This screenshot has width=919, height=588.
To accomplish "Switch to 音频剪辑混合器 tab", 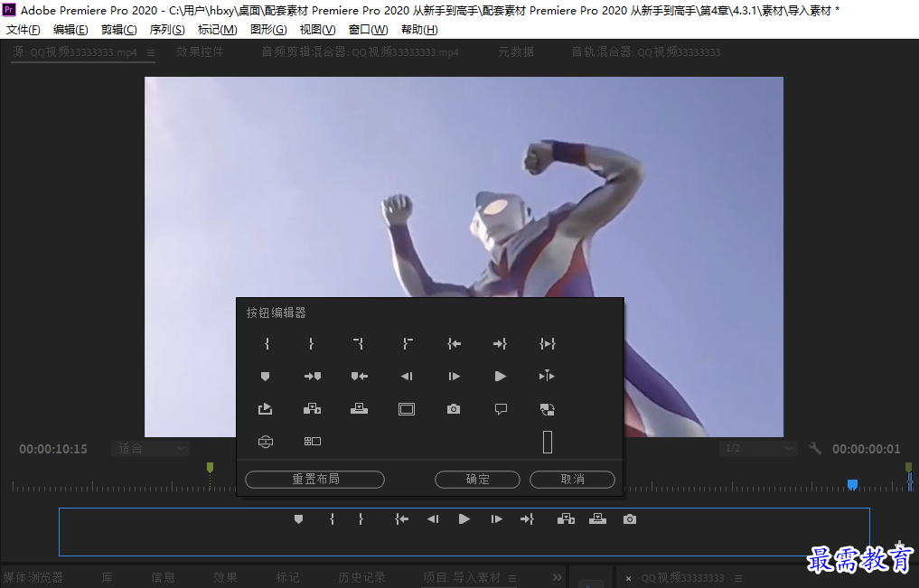I will click(x=360, y=52).
